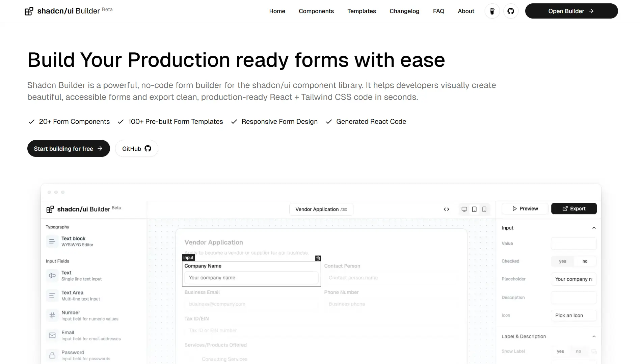Switch to the mobile phone viewport icon
Image resolution: width=640 pixels, height=364 pixels.
(484, 209)
